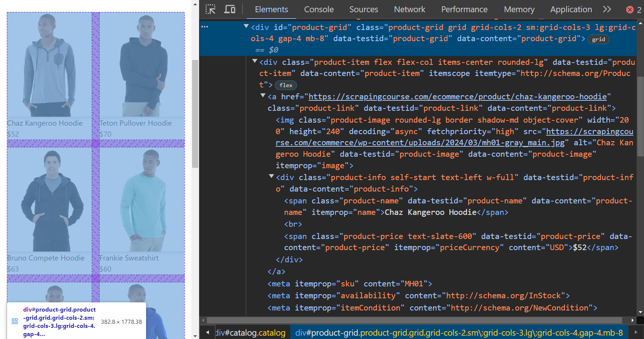Open the Network tab
This screenshot has height=339, width=644.
(x=409, y=9)
